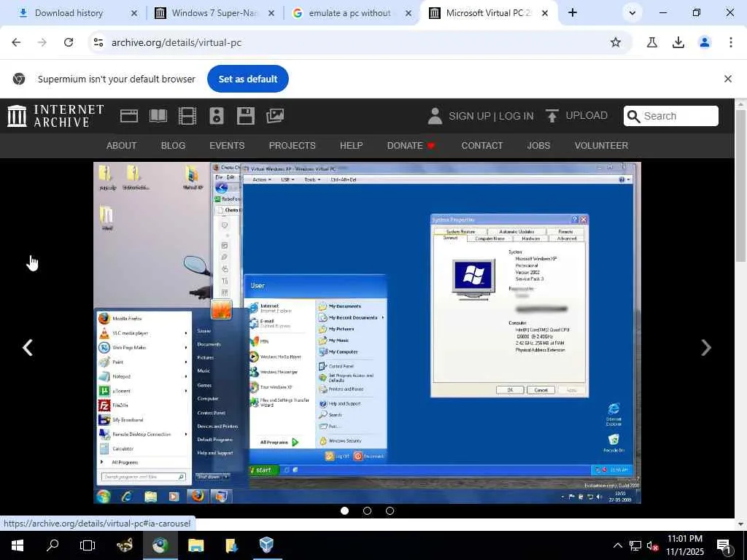Open the Web (Wayback) icon in Archive nav
Image resolution: width=747 pixels, height=560 pixels.
129,116
